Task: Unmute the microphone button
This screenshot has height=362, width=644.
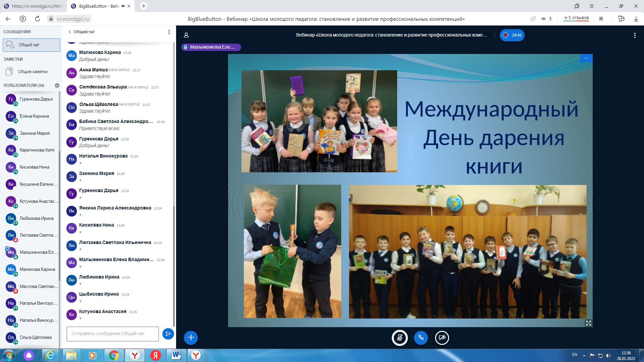Action: coord(399,338)
